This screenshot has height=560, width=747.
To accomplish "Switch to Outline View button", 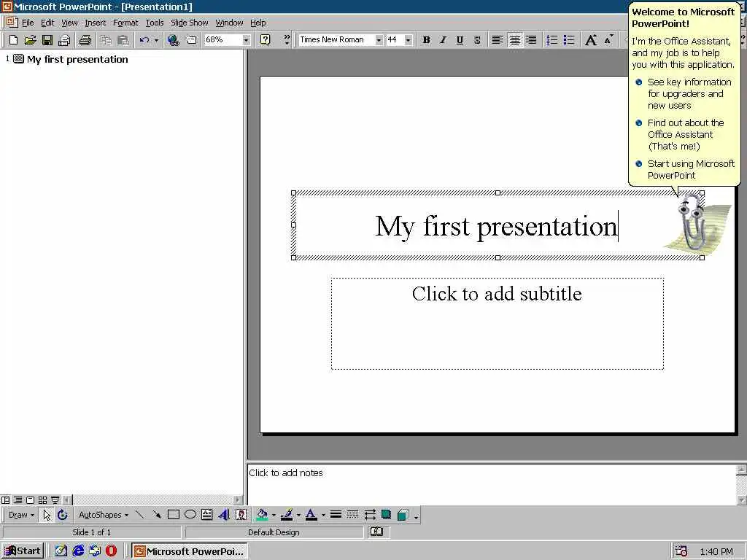I will pos(18,500).
